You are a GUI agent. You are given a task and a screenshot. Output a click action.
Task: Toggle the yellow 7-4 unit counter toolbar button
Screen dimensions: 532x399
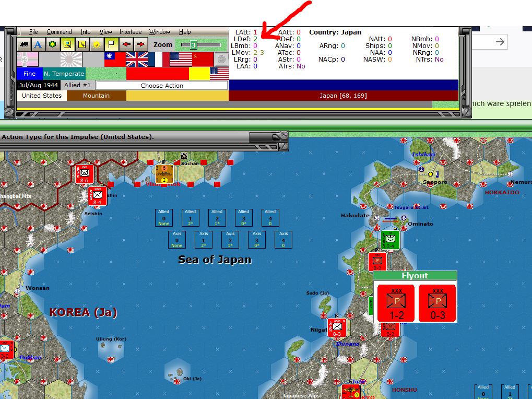(67, 44)
